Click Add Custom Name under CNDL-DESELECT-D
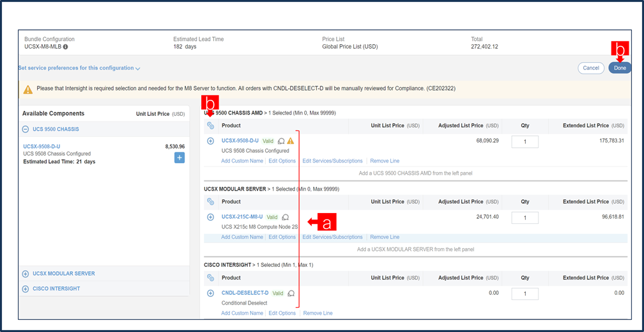Image resolution: width=644 pixels, height=332 pixels. 242,313
